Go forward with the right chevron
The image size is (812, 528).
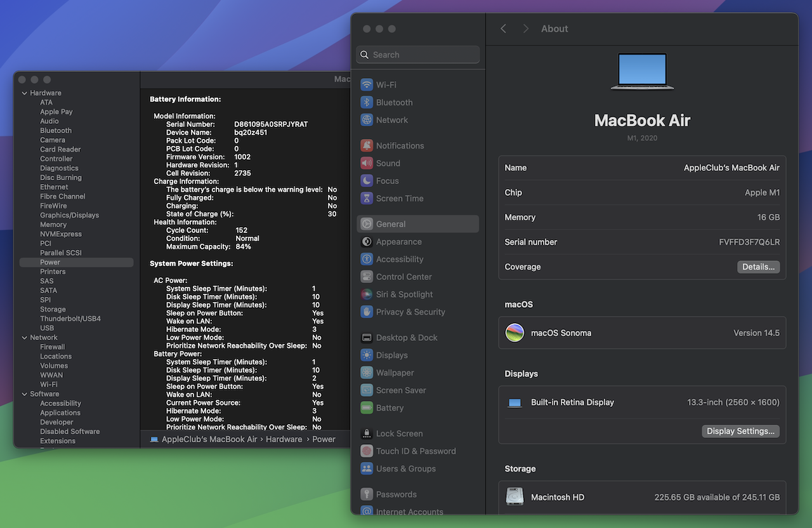point(525,29)
